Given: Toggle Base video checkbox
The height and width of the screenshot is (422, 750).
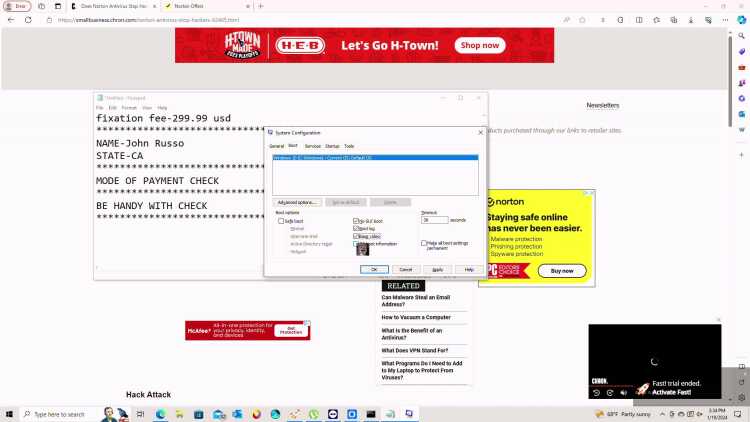Looking at the screenshot, I should 356,236.
